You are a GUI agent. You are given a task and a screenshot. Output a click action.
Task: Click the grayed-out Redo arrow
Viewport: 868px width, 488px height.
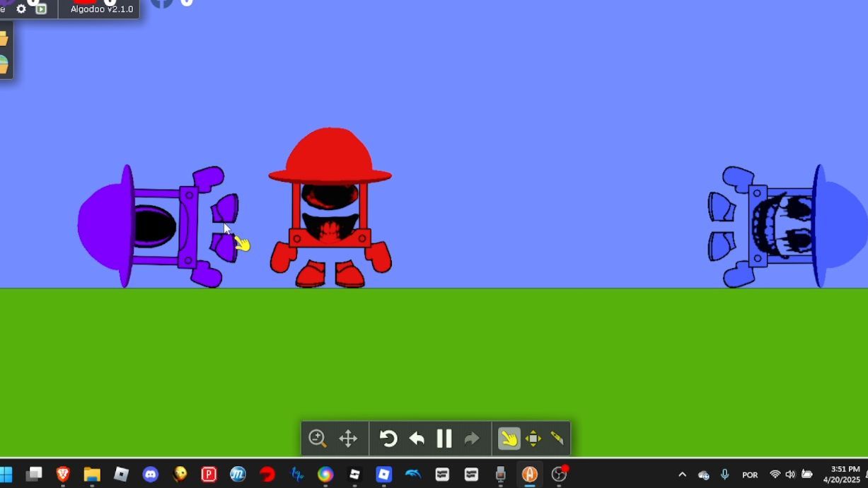coord(472,439)
